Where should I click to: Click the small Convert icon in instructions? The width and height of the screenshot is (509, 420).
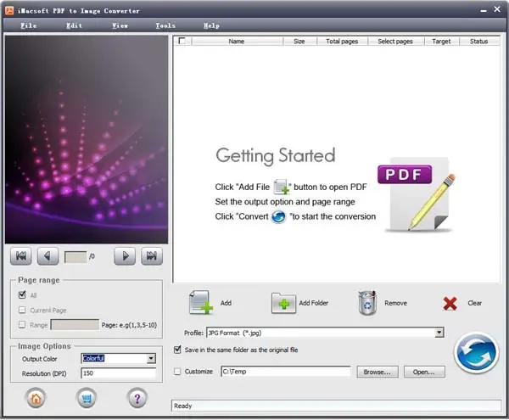pos(278,216)
